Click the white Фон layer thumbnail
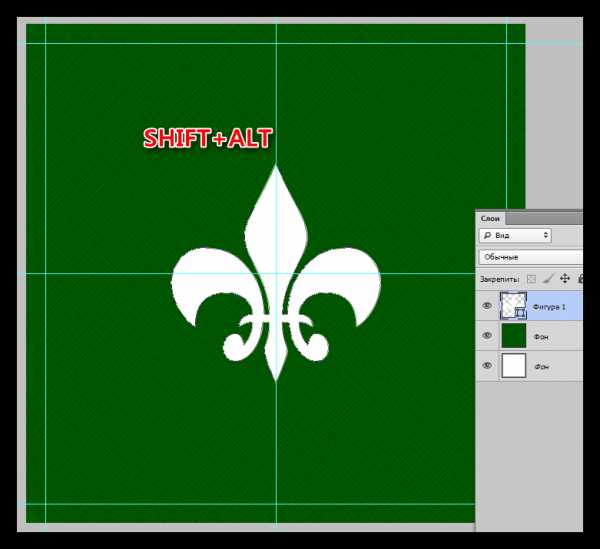The image size is (600, 549). (513, 366)
